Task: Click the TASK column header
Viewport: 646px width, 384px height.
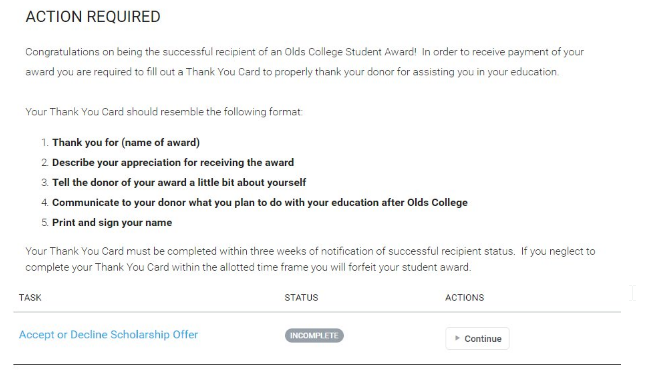Action: 30,297
